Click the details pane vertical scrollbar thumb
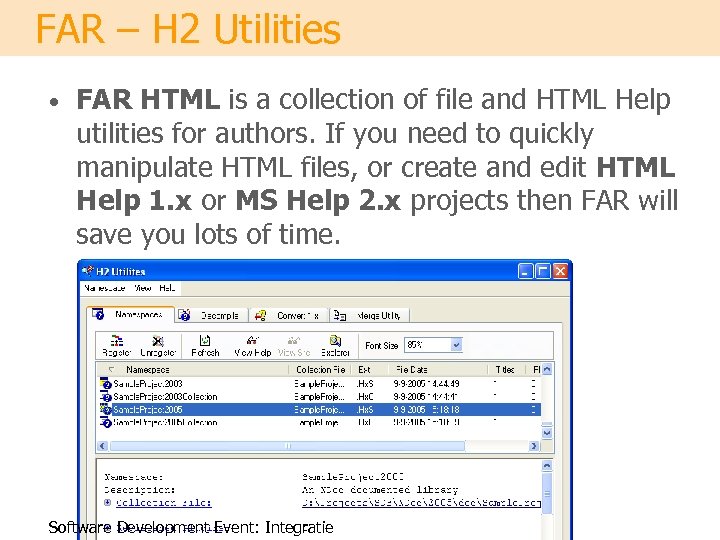 tap(547, 494)
